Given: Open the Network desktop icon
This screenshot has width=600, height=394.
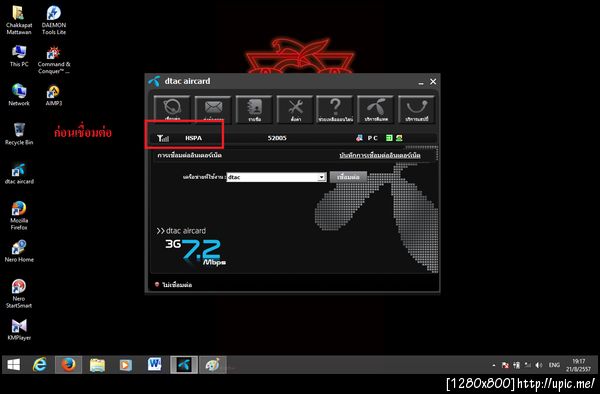Looking at the screenshot, I should [x=19, y=95].
